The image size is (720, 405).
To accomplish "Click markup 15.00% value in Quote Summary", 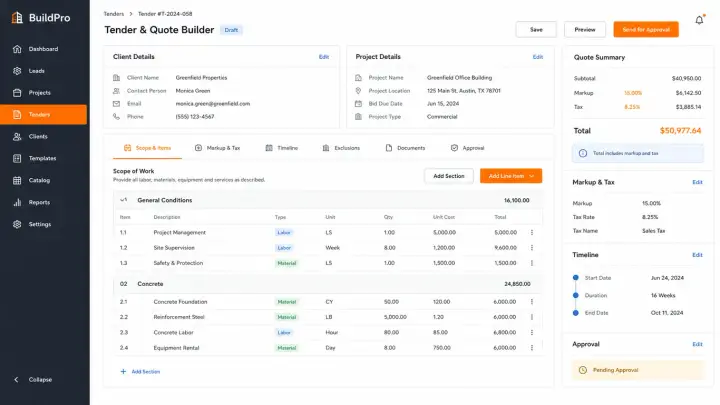I will tap(633, 93).
